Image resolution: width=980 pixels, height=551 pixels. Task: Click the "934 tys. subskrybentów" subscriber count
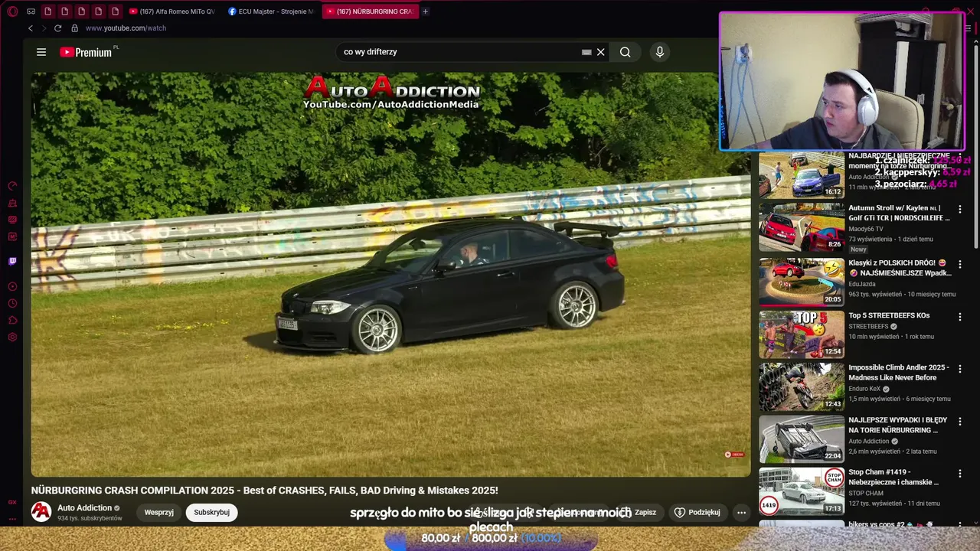[x=90, y=519]
